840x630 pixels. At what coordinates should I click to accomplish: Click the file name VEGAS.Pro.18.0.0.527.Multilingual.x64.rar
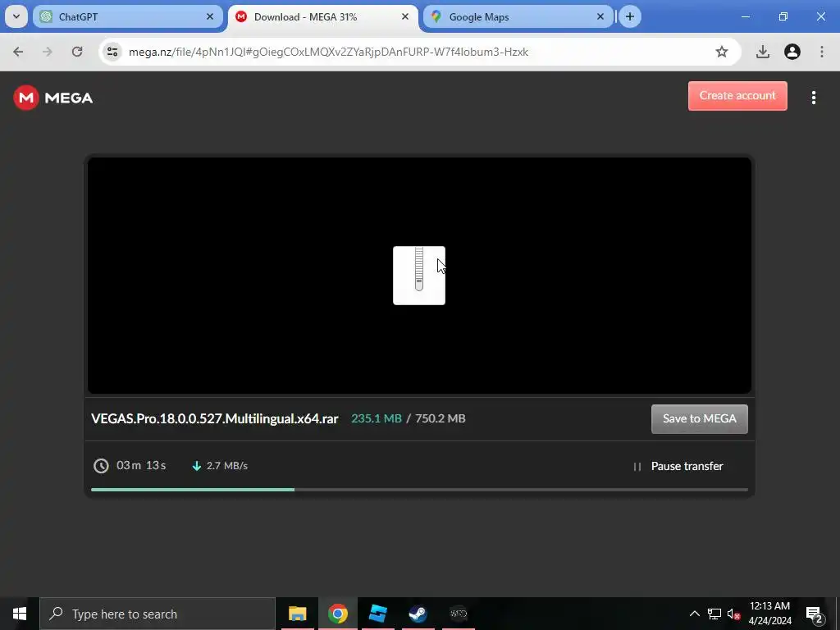tap(214, 418)
